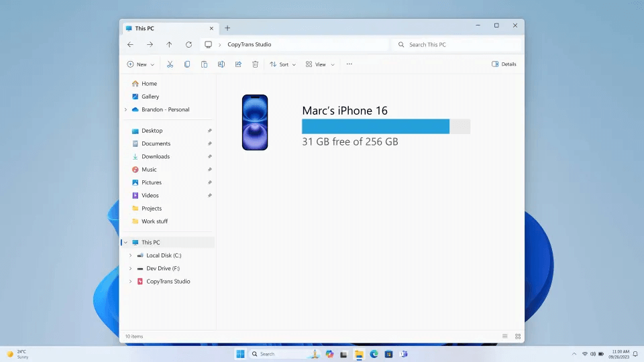Click the Delete trash icon
644x362 pixels.
(255, 64)
